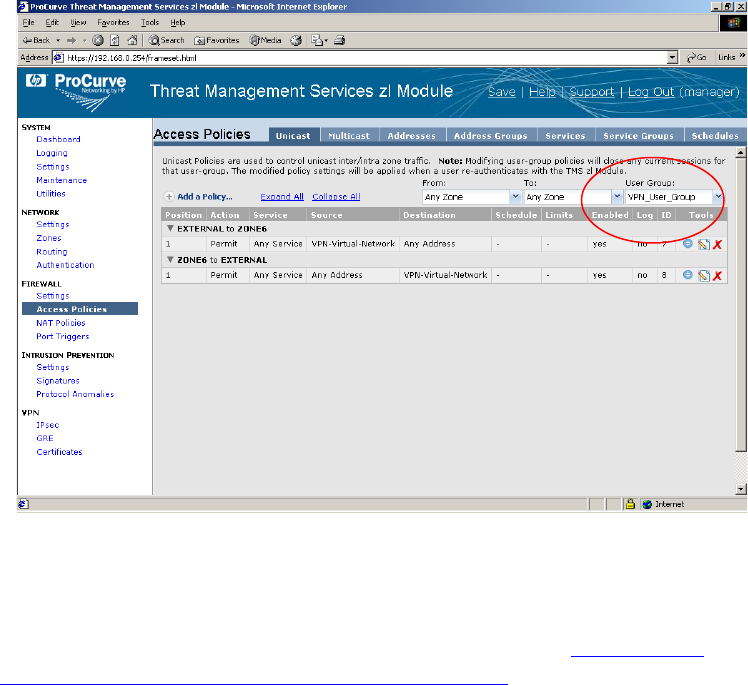Open the Search pane in IE toolbar

(x=166, y=41)
